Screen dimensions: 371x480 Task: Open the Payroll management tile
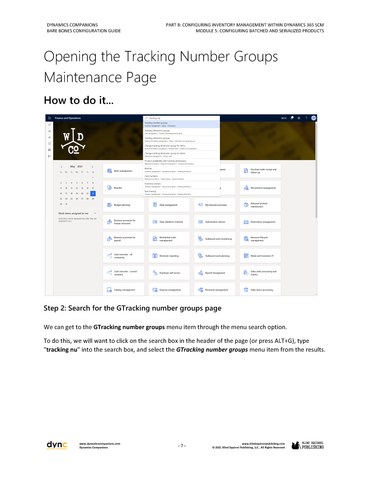pos(215,273)
